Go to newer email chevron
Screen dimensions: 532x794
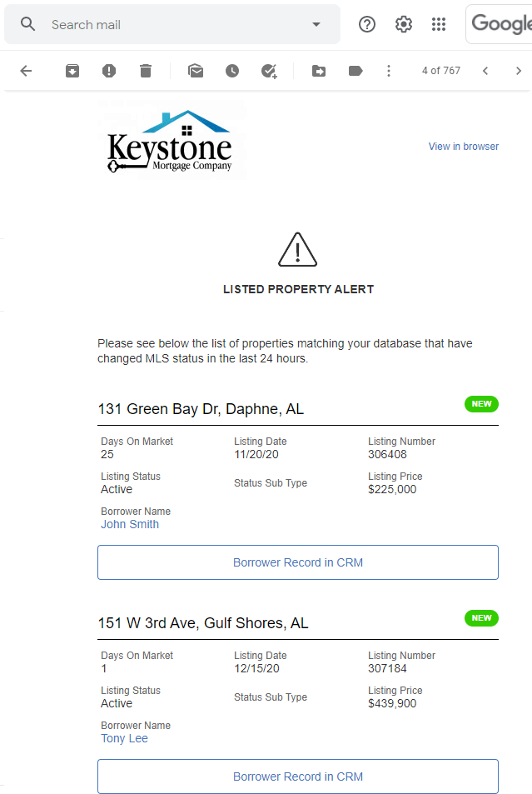pos(485,71)
